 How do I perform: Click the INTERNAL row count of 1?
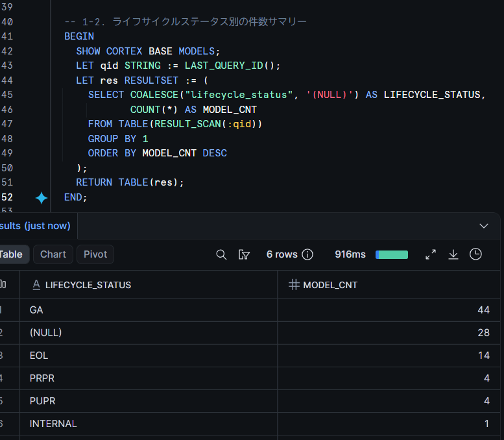(x=389, y=424)
